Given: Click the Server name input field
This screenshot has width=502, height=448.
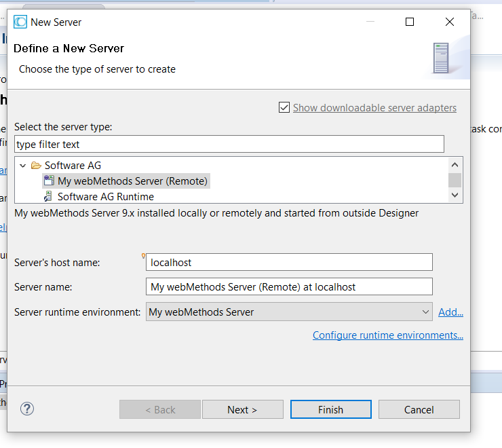Looking at the screenshot, I should (288, 287).
